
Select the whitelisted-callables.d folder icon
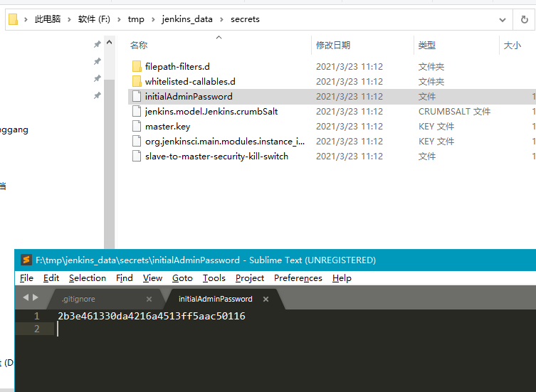pyautogui.click(x=137, y=81)
